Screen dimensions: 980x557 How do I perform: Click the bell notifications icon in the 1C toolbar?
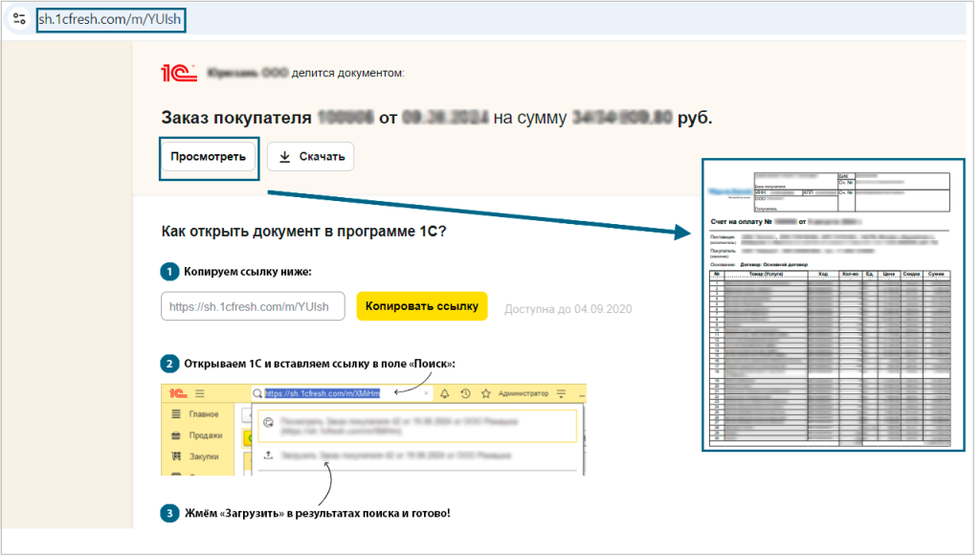pos(444,393)
